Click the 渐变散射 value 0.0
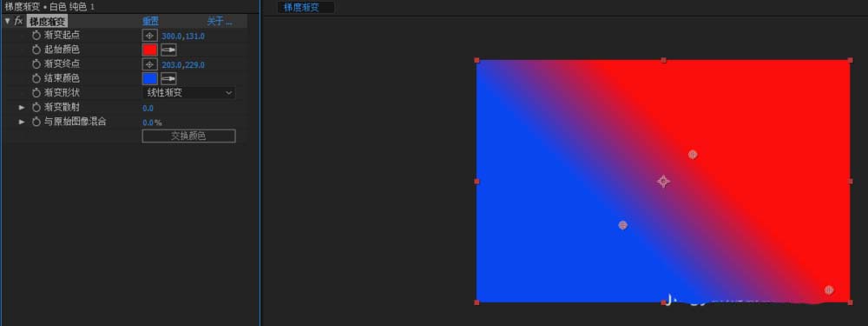The height and width of the screenshot is (326, 868). (148, 108)
